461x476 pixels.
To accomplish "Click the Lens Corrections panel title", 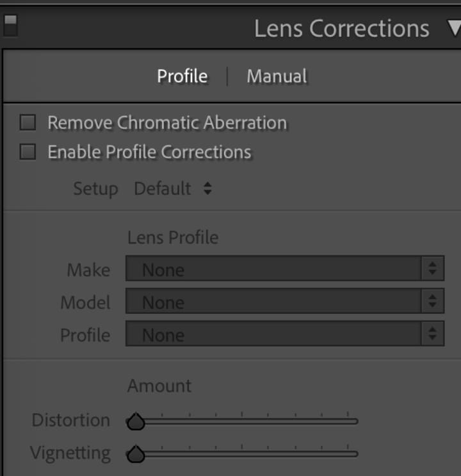I will pyautogui.click(x=341, y=29).
